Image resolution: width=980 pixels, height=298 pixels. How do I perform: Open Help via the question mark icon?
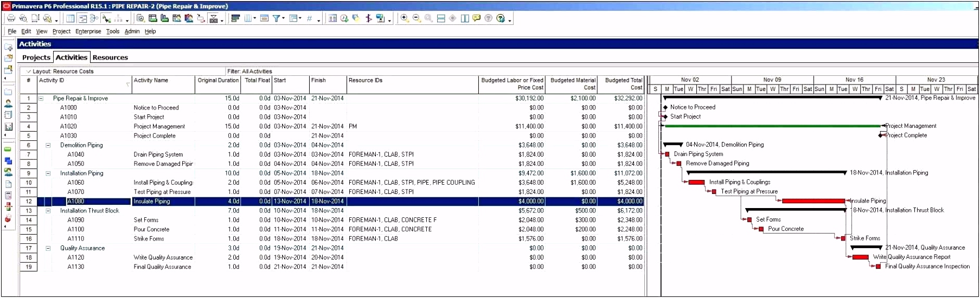[500, 18]
